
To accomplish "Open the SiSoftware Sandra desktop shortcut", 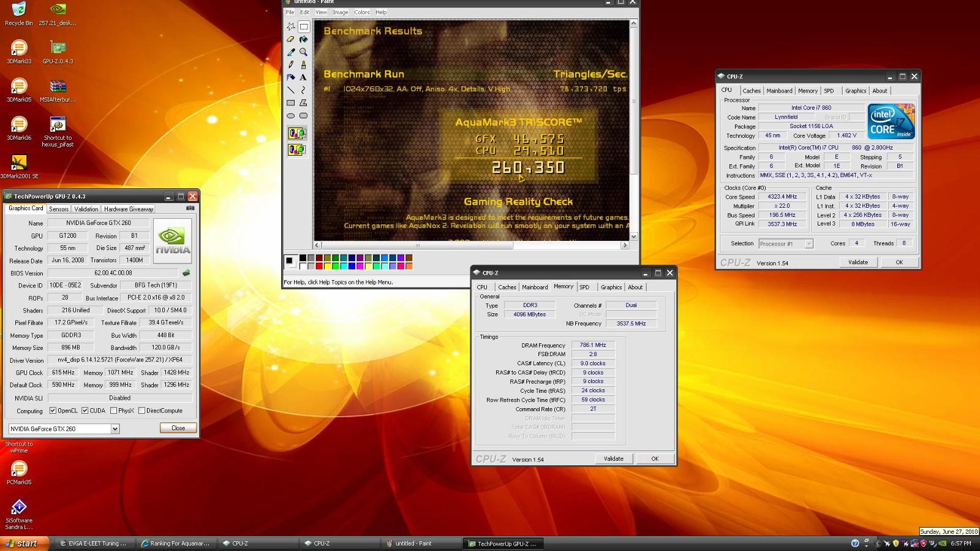I will point(19,514).
